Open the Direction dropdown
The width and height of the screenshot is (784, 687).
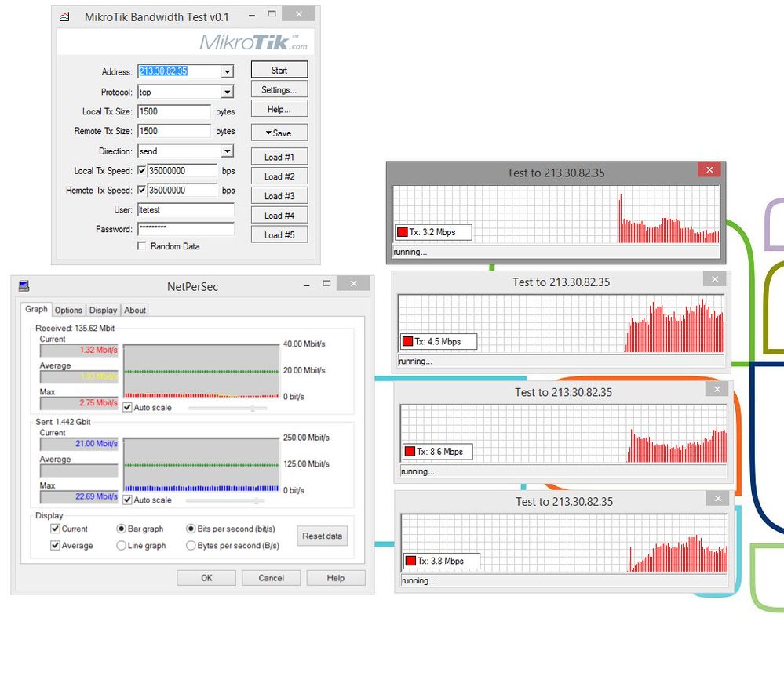coord(227,151)
